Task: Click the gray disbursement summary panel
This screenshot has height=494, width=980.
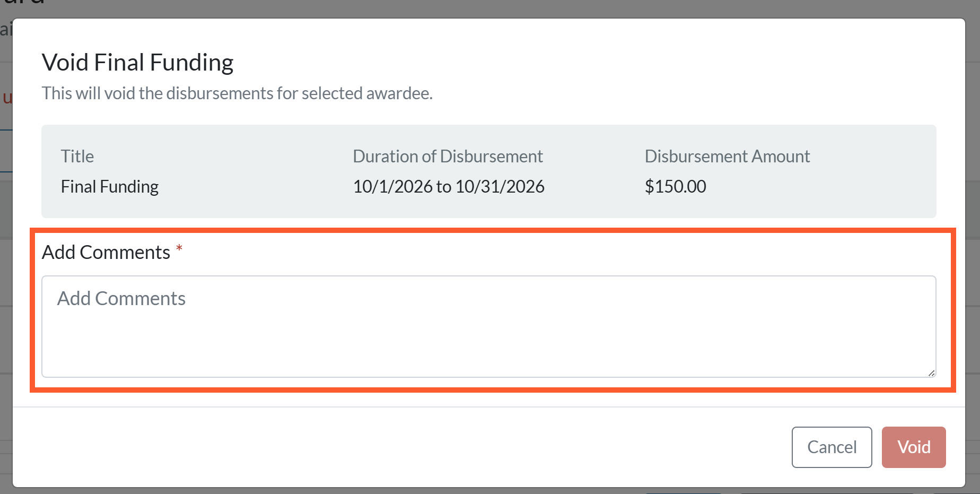Action: click(488, 171)
